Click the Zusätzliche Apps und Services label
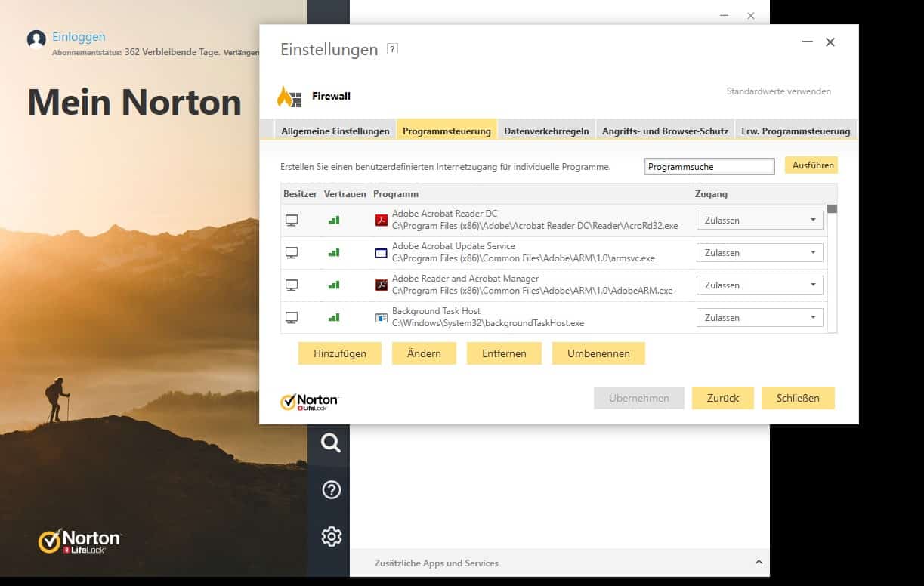The image size is (924, 586). click(437, 563)
